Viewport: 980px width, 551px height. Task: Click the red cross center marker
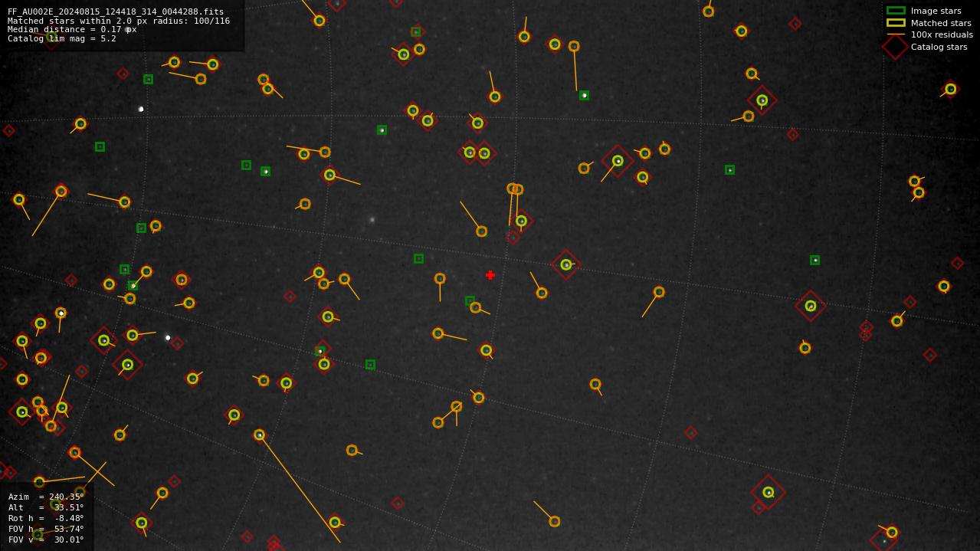(490, 275)
